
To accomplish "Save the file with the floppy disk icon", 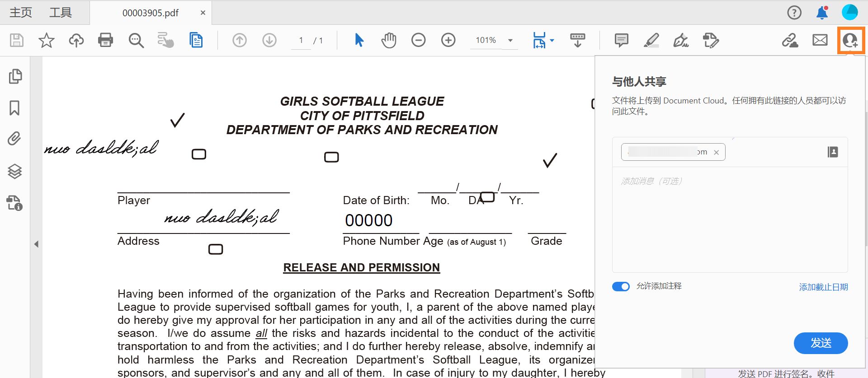I will coord(17,40).
